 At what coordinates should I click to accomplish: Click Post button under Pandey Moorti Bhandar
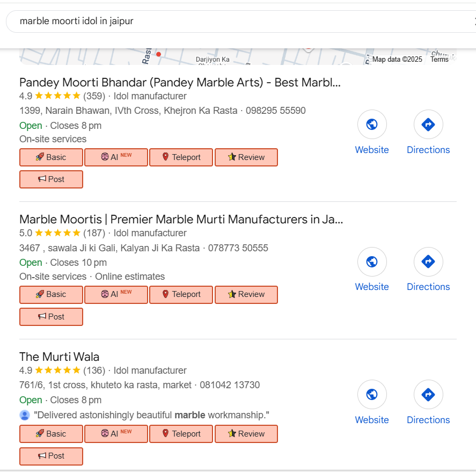click(51, 179)
